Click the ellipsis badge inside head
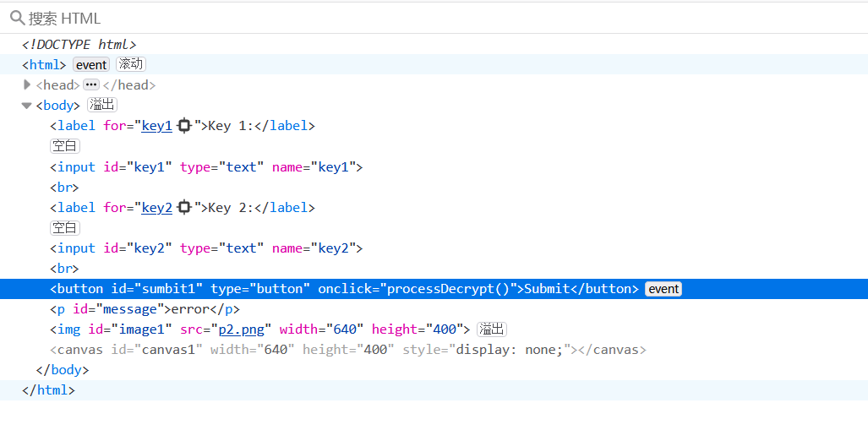The width and height of the screenshot is (868, 441). (x=91, y=84)
